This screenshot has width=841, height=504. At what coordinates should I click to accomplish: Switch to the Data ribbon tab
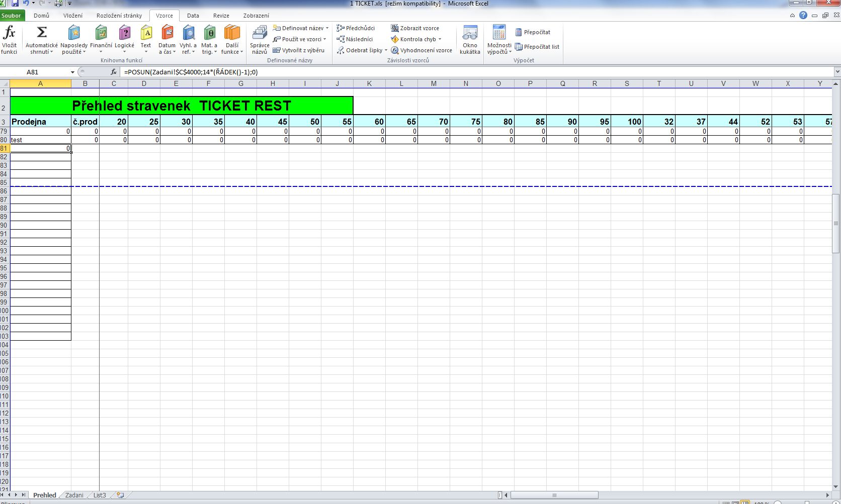point(193,16)
